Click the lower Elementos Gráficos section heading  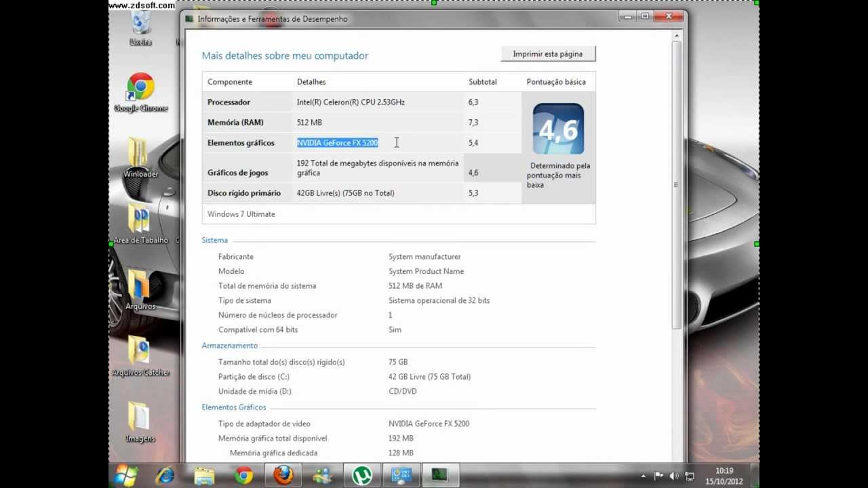[234, 407]
